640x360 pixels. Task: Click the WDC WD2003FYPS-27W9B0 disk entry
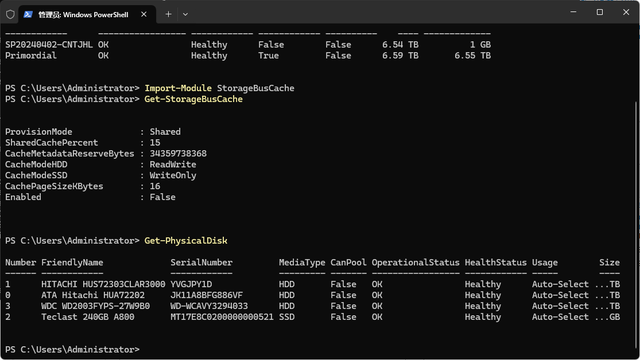point(95,306)
